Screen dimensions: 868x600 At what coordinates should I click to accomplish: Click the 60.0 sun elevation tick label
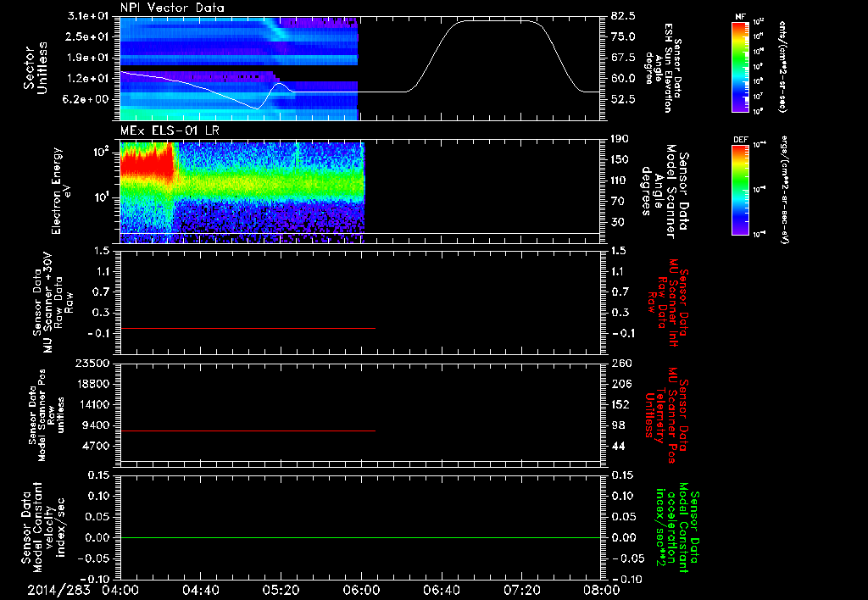pyautogui.click(x=623, y=79)
